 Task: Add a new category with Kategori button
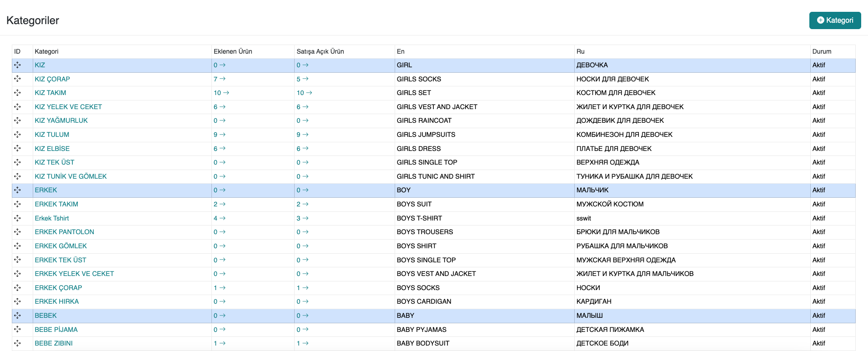point(835,20)
